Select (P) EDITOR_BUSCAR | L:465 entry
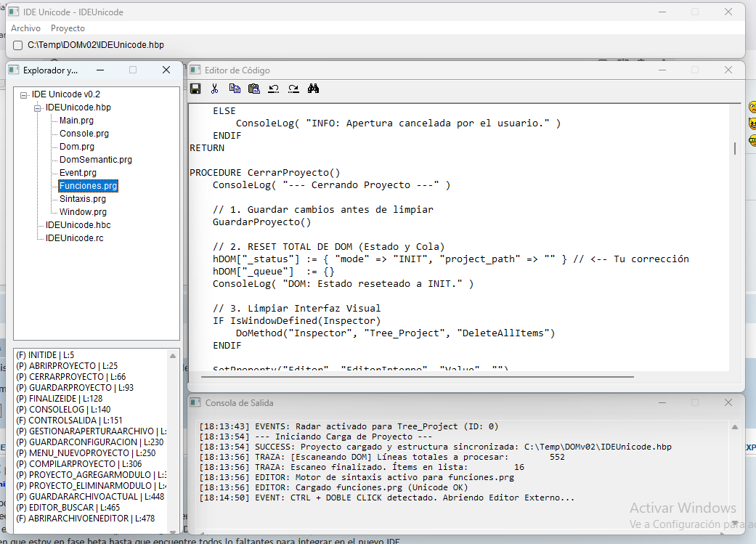The height and width of the screenshot is (544, 756). point(68,508)
